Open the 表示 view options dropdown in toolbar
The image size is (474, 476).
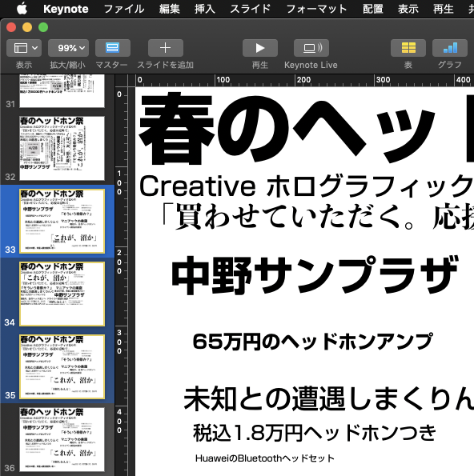(x=24, y=48)
